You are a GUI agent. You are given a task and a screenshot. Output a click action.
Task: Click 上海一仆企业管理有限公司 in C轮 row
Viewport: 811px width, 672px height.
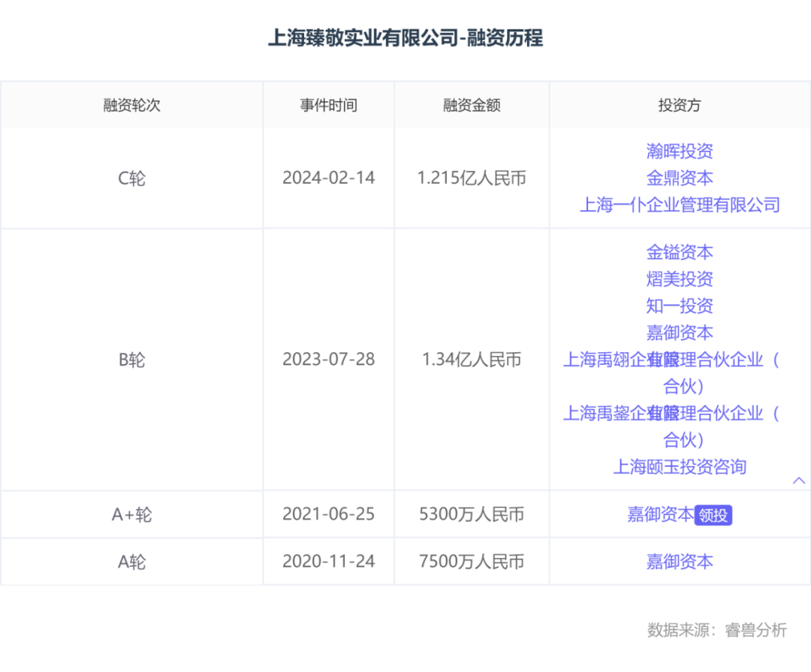[x=680, y=205]
